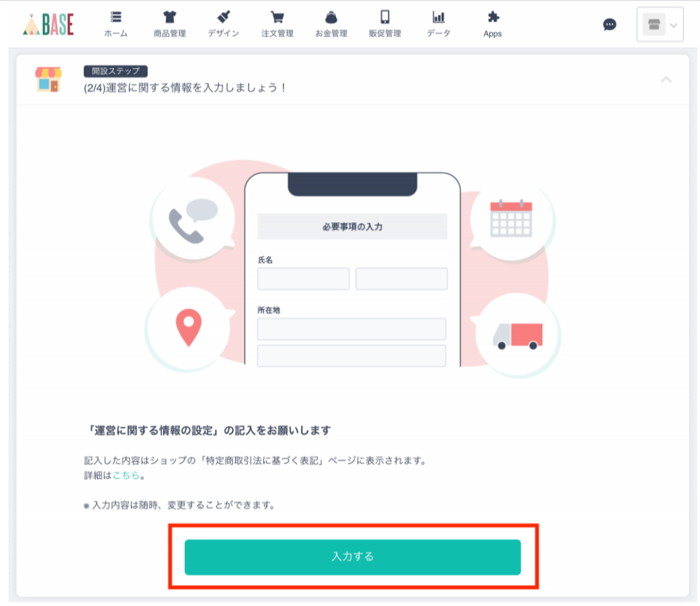The image size is (700, 606).
Task: Go to 商品管理 t-shirt icon
Action: (169, 17)
